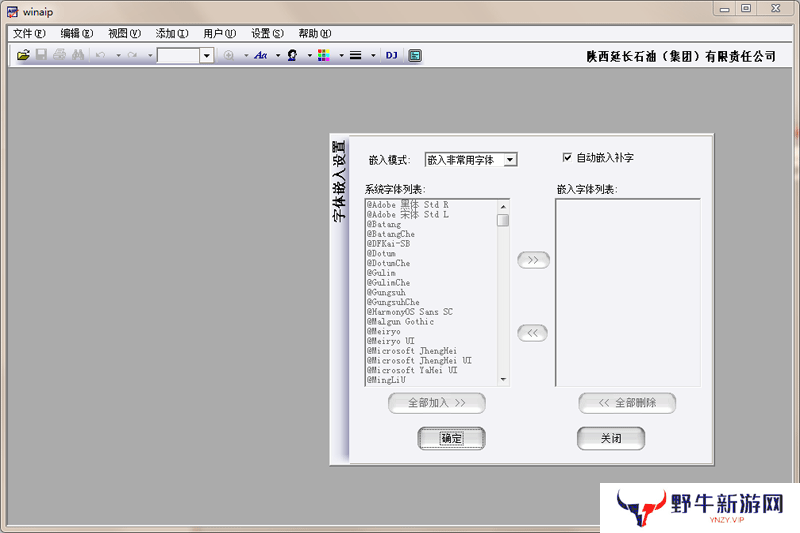Click the font list scroll down arrow
The height and width of the screenshot is (533, 800).
(x=503, y=379)
